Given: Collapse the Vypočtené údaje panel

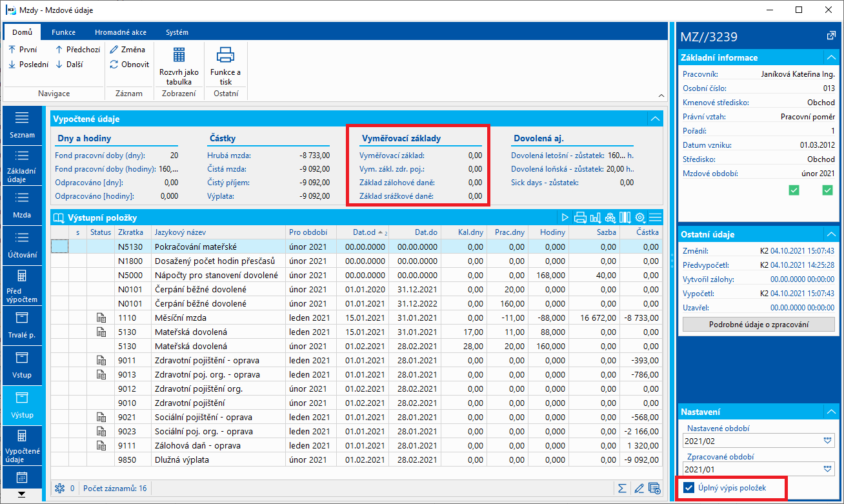Looking at the screenshot, I should point(655,119).
